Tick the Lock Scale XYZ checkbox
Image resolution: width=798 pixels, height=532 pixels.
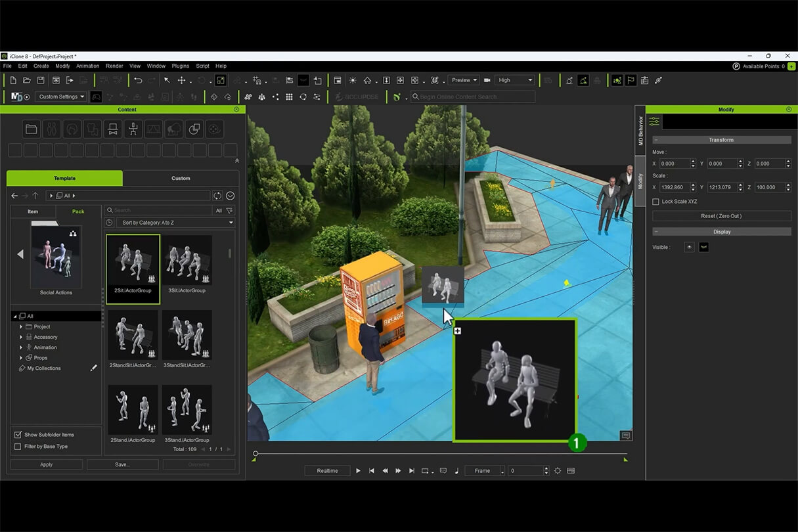tap(655, 202)
